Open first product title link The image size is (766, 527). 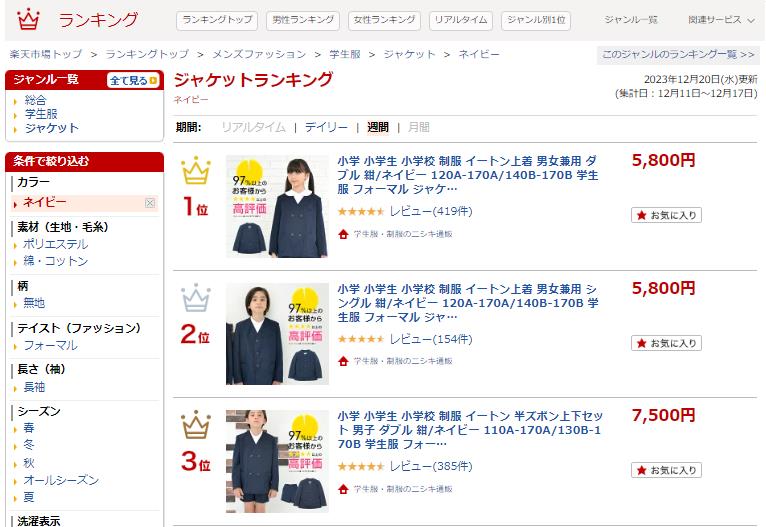pos(468,175)
